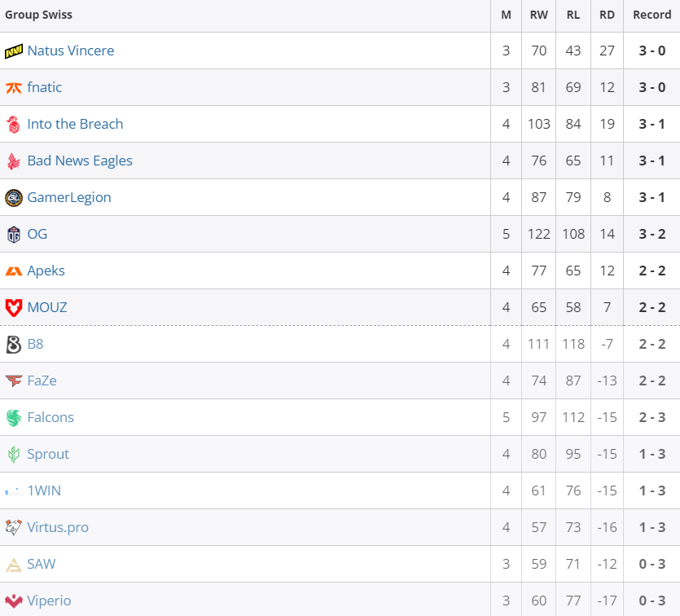The height and width of the screenshot is (616, 680).
Task: Click the Virtus.pro bear logo
Action: (x=14, y=527)
